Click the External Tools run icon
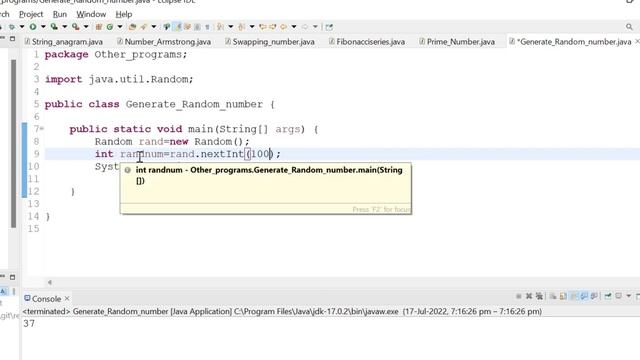The width and height of the screenshot is (640, 360). [x=75, y=27]
